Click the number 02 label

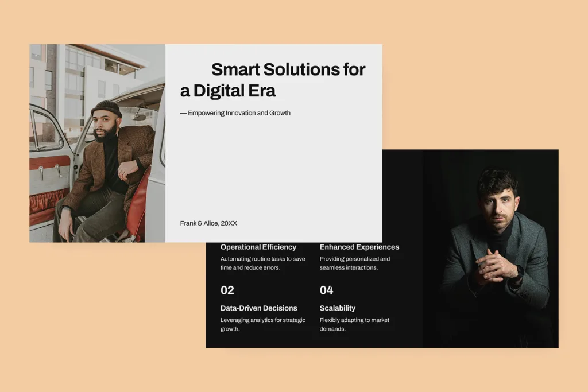point(227,290)
